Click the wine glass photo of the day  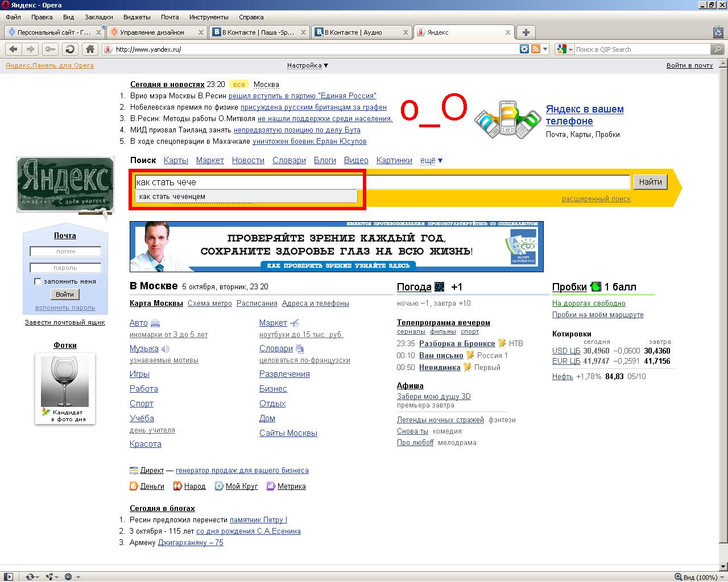click(65, 381)
